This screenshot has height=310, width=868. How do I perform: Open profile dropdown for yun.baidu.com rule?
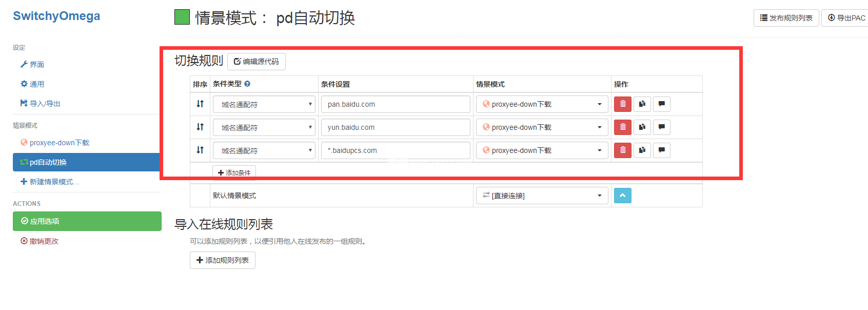click(x=542, y=127)
